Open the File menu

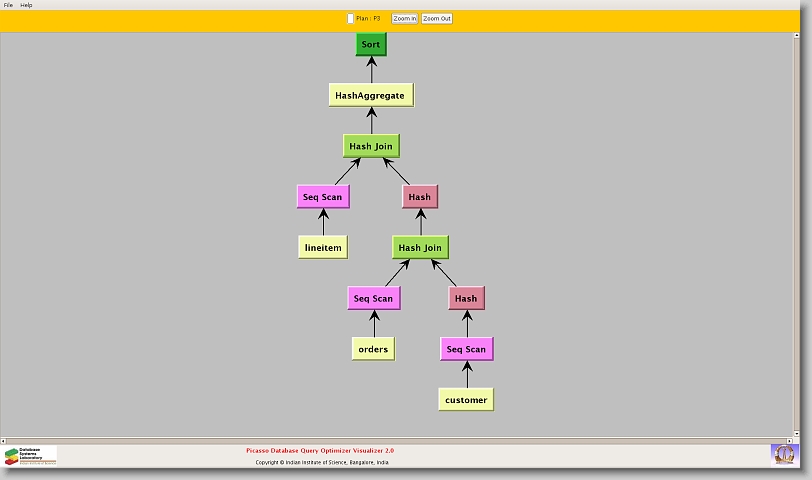click(x=8, y=5)
